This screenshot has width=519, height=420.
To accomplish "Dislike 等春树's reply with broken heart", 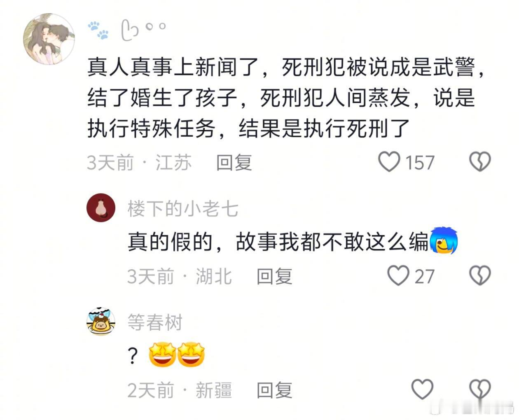I will [x=480, y=389].
